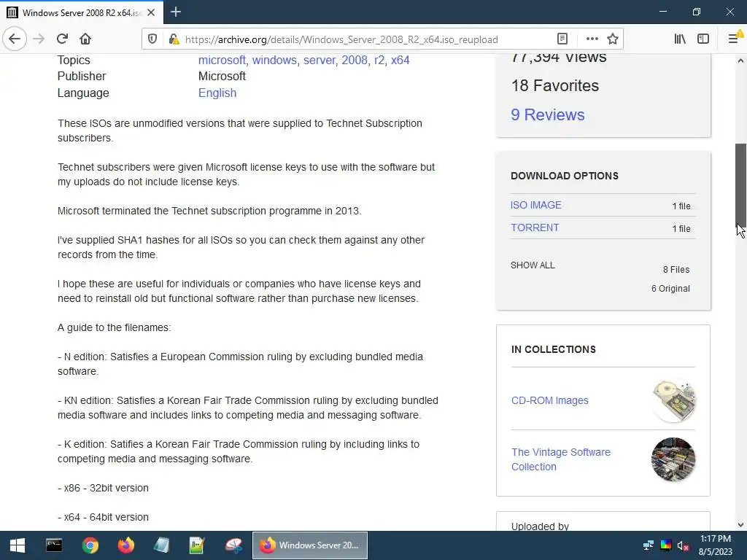Viewport: 747px width, 560px height.
Task: Click the forward navigation arrow
Action: (39, 39)
